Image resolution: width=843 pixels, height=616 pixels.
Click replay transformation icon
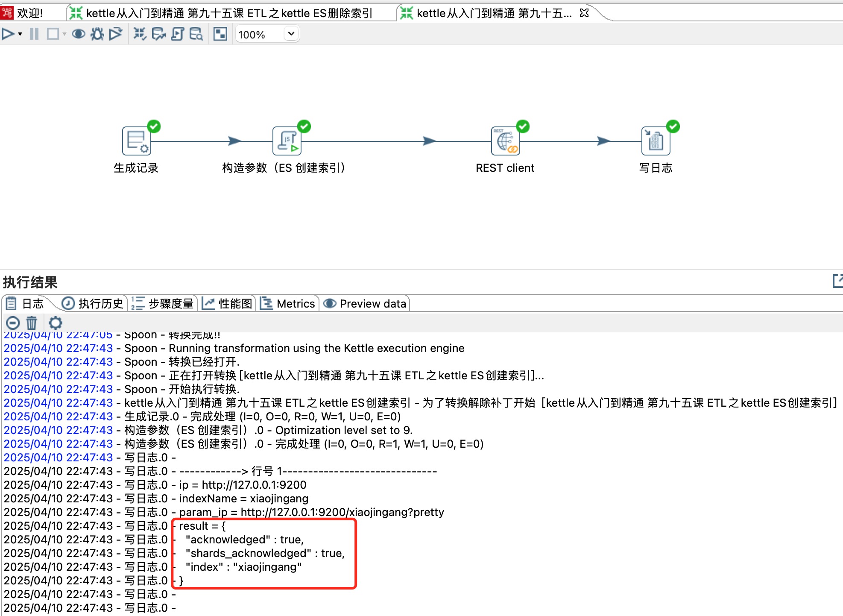tap(115, 34)
